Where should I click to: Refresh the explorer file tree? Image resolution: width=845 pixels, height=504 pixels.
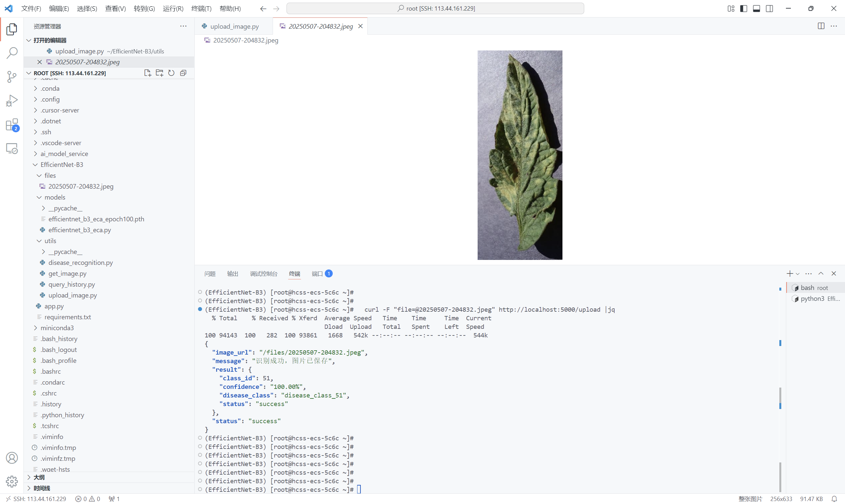coord(171,73)
